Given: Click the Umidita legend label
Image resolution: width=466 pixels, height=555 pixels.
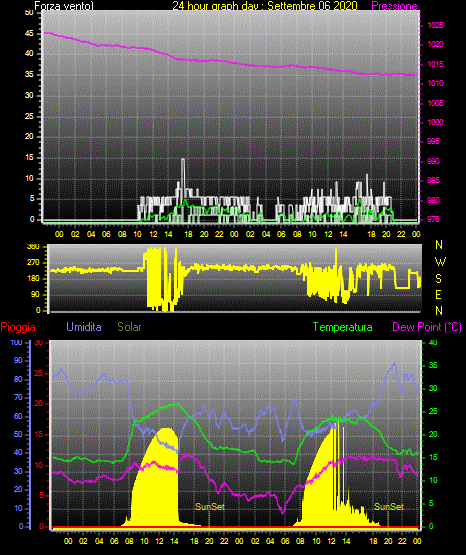Looking at the screenshot, I should click(x=84, y=327).
